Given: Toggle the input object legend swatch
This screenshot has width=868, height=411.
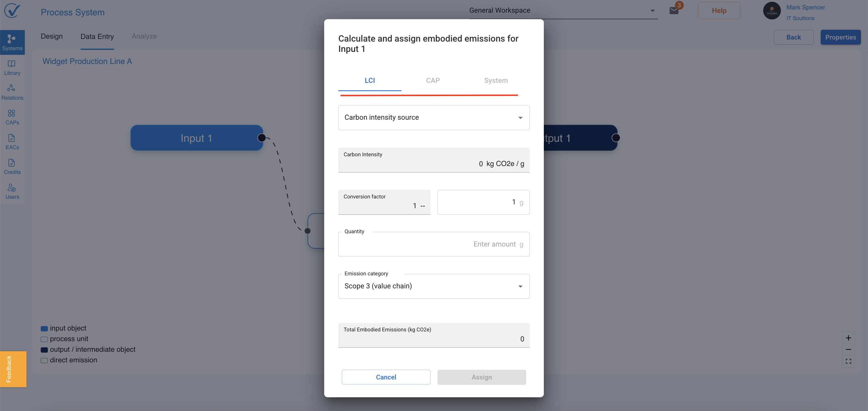Looking at the screenshot, I should point(44,328).
